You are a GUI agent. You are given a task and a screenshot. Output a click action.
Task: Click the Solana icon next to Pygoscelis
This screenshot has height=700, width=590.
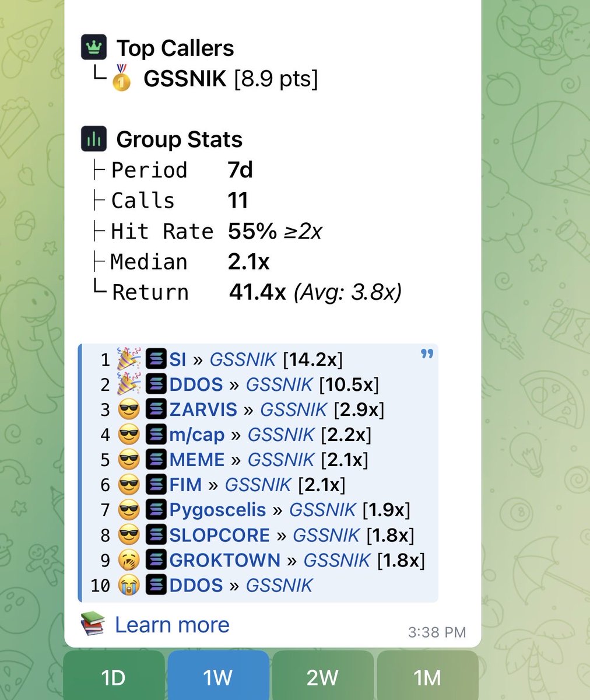pos(156,510)
